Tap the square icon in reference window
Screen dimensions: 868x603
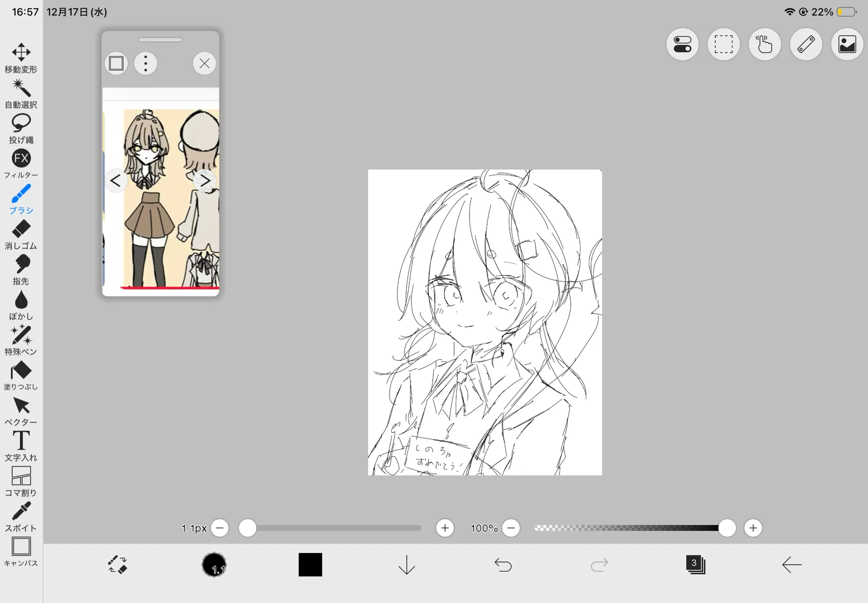(116, 63)
